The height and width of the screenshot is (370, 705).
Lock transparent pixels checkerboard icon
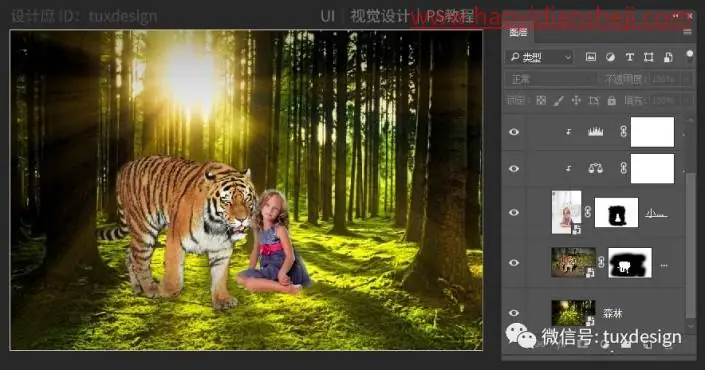[541, 101]
